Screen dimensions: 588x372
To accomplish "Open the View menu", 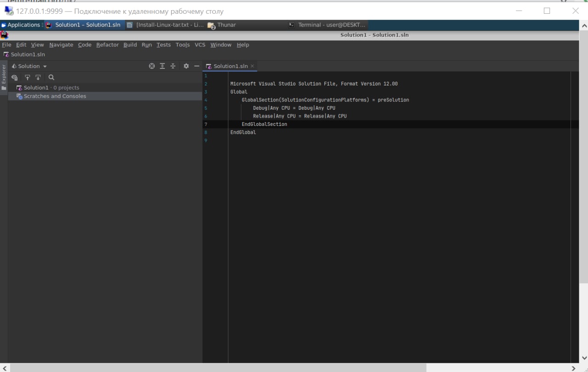I will tap(37, 45).
